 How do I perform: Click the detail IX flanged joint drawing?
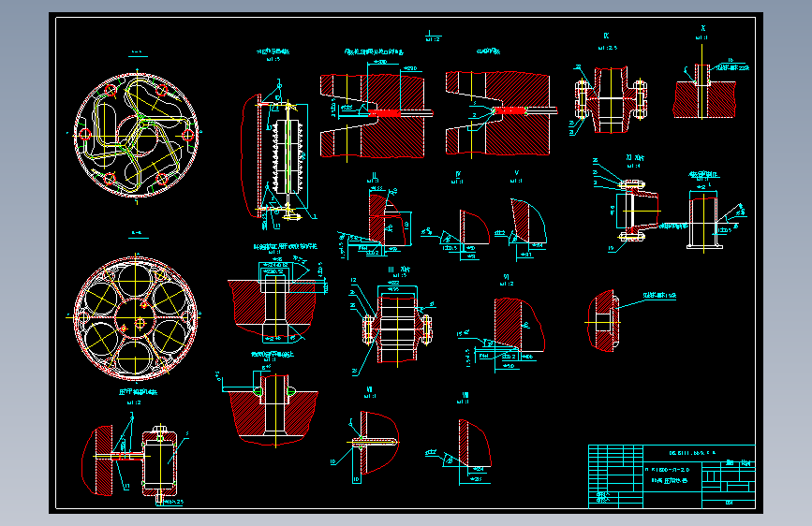(x=611, y=99)
